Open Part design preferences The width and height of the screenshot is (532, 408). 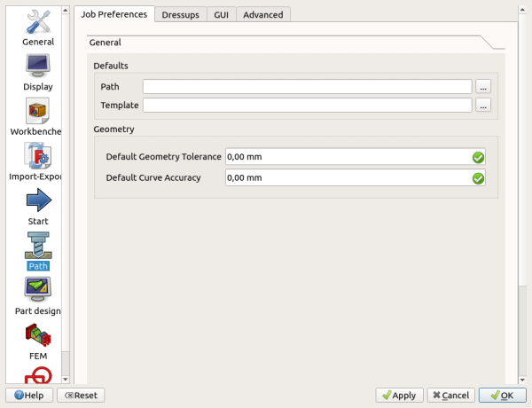37,296
